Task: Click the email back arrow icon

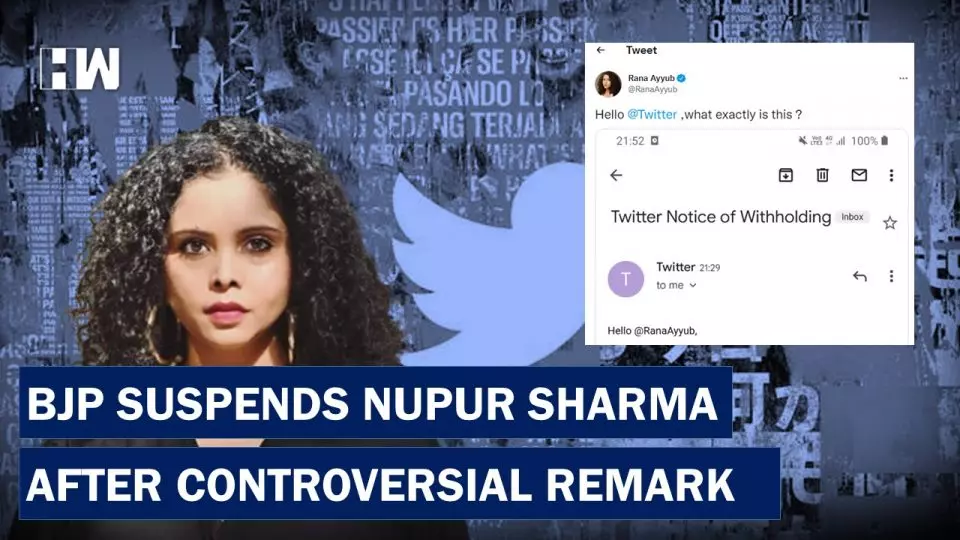Action: [616, 175]
